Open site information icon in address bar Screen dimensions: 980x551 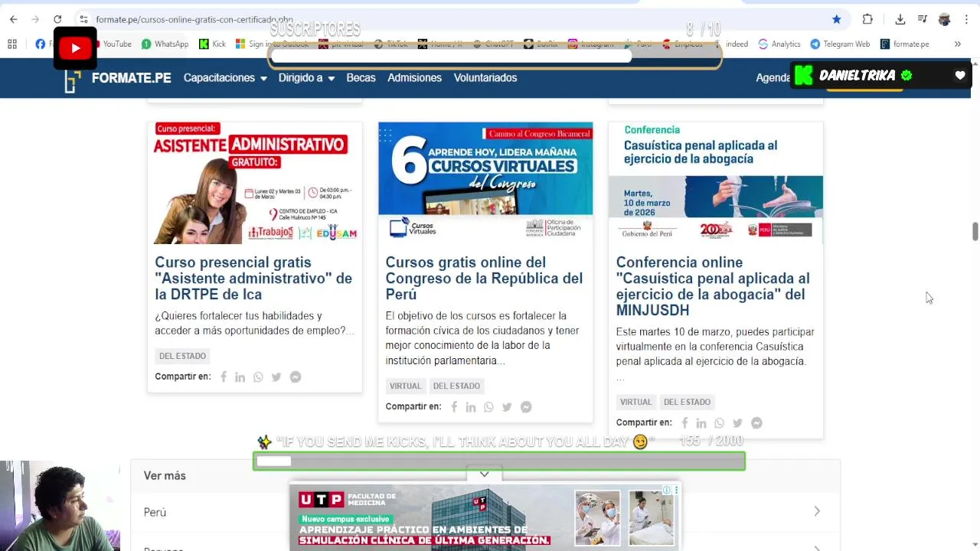(84, 19)
